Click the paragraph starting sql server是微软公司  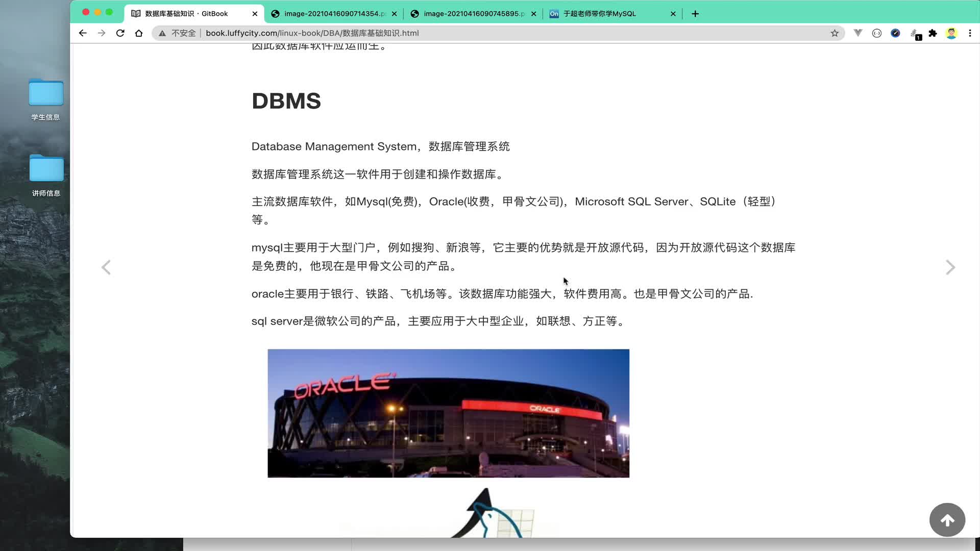pyautogui.click(x=439, y=321)
